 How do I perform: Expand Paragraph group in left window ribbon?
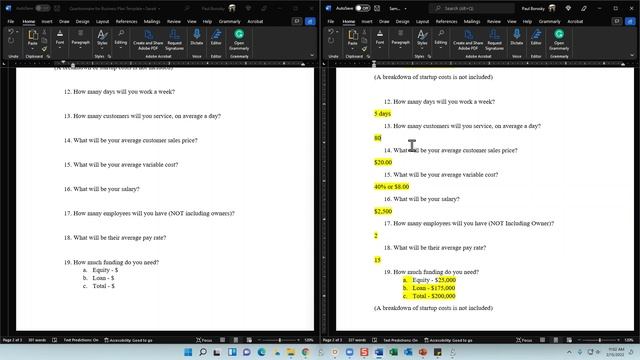click(80, 39)
